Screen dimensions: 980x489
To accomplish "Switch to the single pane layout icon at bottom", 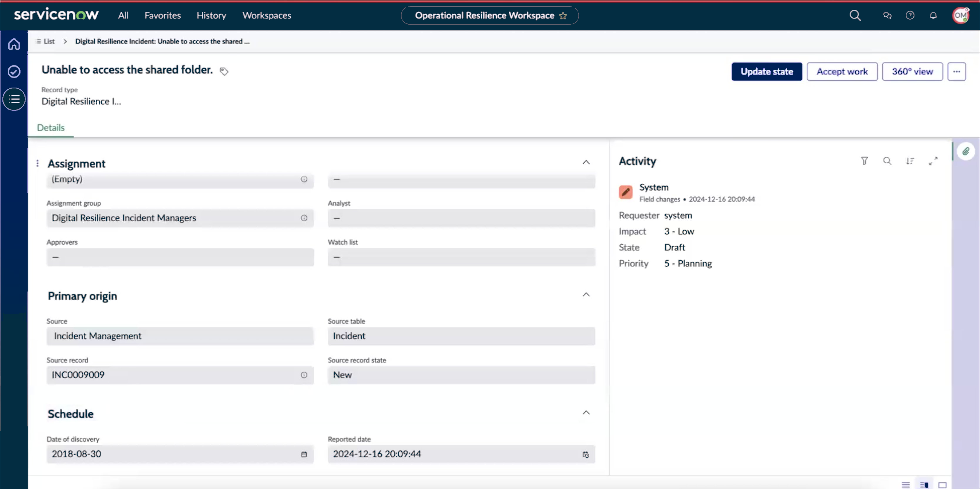I will 942,485.
